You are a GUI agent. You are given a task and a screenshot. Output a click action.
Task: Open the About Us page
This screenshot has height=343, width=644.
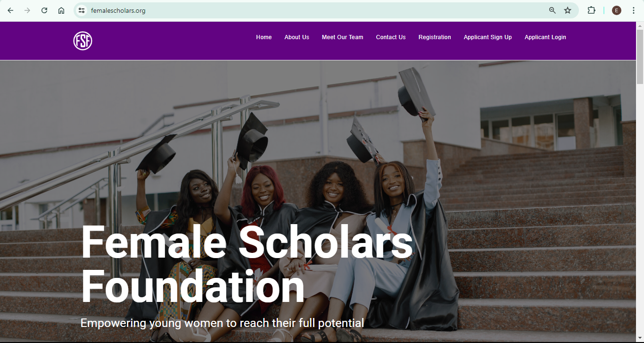(x=297, y=37)
